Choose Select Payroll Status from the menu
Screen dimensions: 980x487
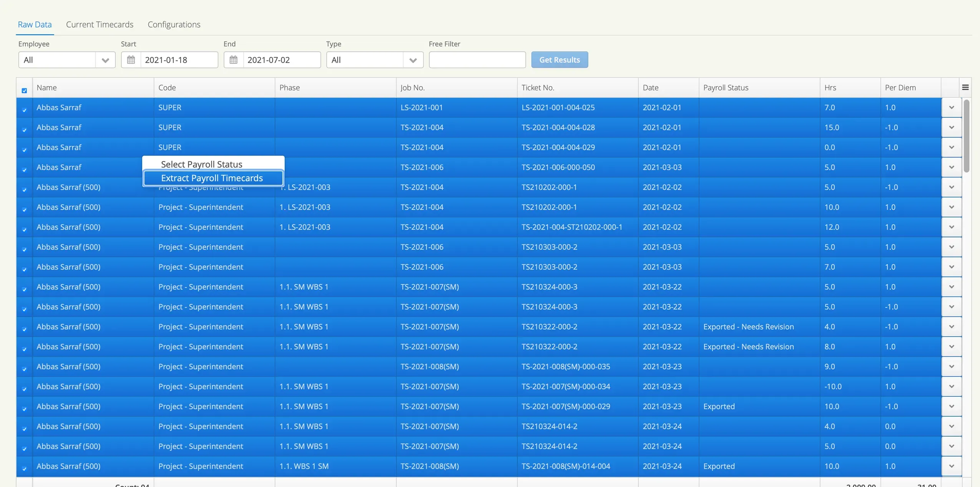201,163
